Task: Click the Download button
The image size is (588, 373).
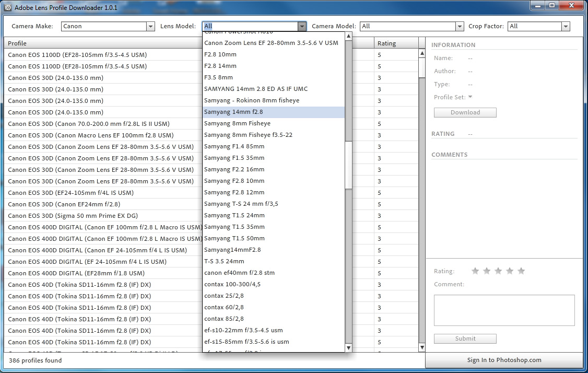Action: pyautogui.click(x=465, y=112)
